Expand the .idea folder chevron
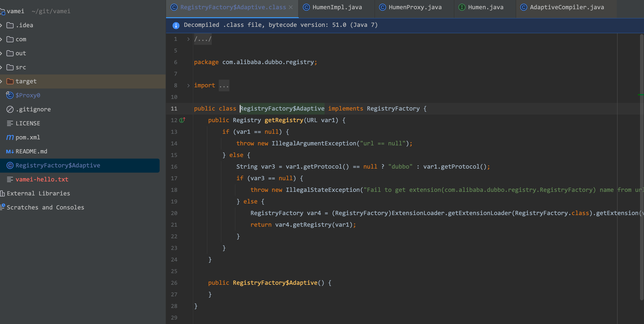Viewport: 644px width, 324px height. pos(1,25)
